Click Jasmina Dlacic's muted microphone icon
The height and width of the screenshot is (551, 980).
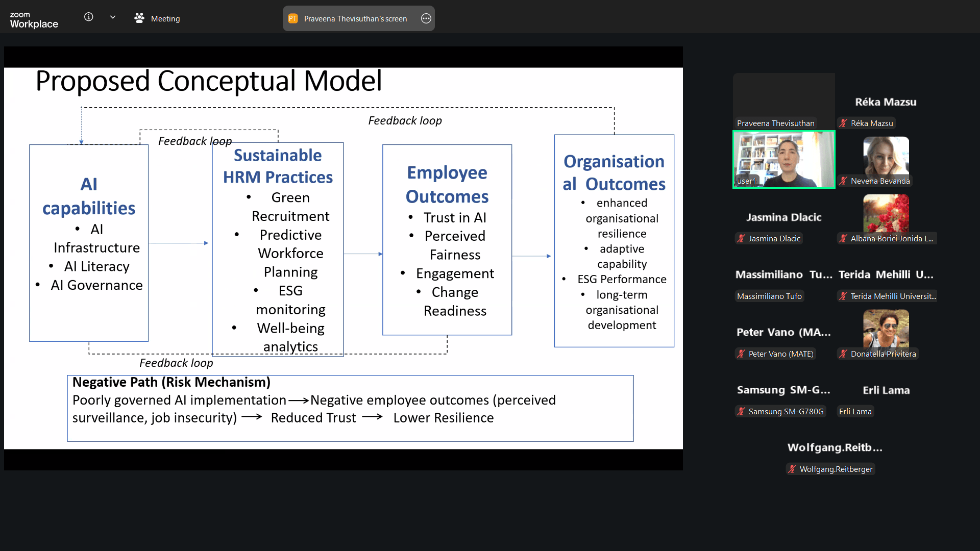pos(741,239)
